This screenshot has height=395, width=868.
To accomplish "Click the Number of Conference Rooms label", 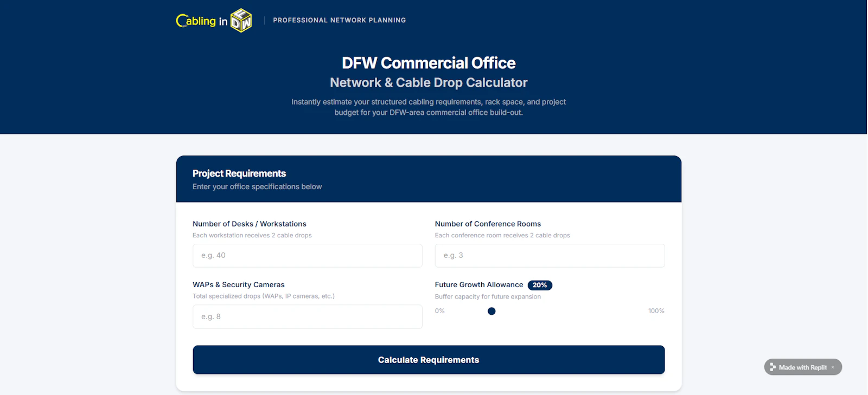I will [x=488, y=224].
